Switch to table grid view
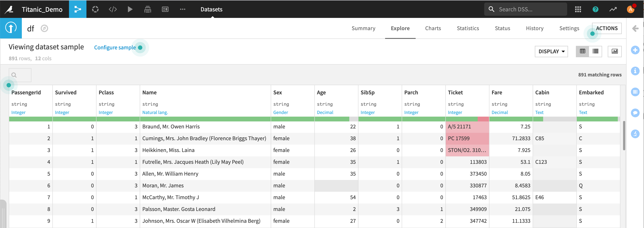Viewport: 644px width, 228px height. pyautogui.click(x=582, y=51)
